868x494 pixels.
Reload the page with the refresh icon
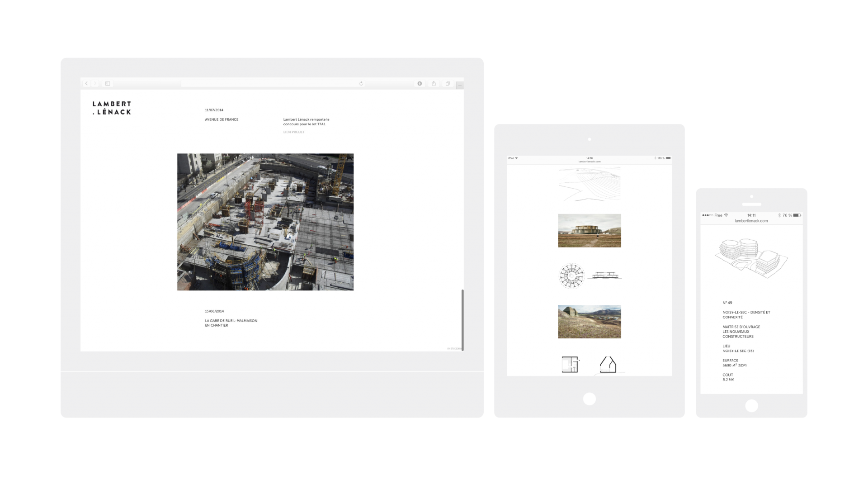[361, 83]
